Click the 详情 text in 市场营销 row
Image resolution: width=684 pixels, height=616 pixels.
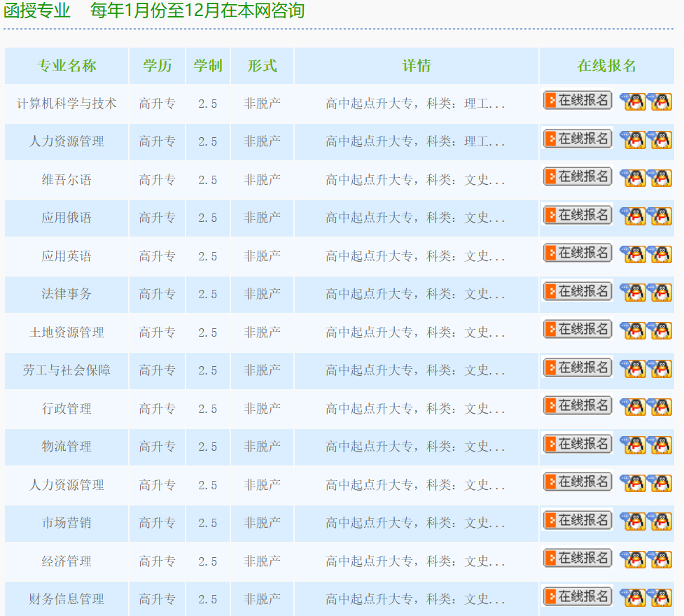[415, 523]
